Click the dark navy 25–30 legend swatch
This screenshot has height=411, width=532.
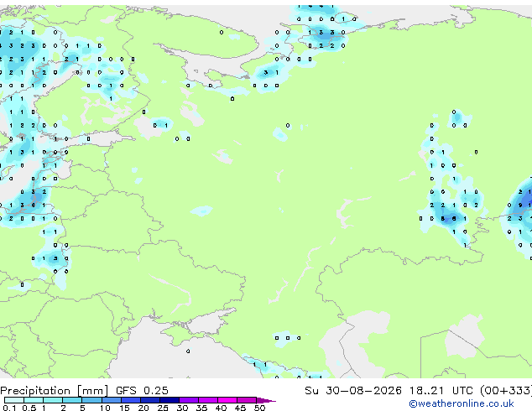(x=170, y=400)
